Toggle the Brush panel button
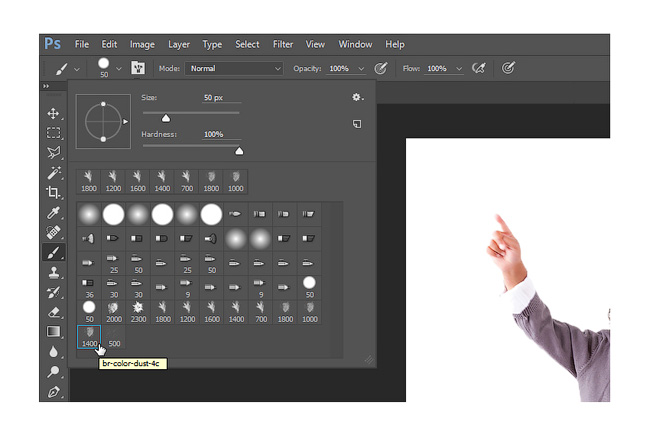This screenshot has width=650, height=438. click(138, 68)
